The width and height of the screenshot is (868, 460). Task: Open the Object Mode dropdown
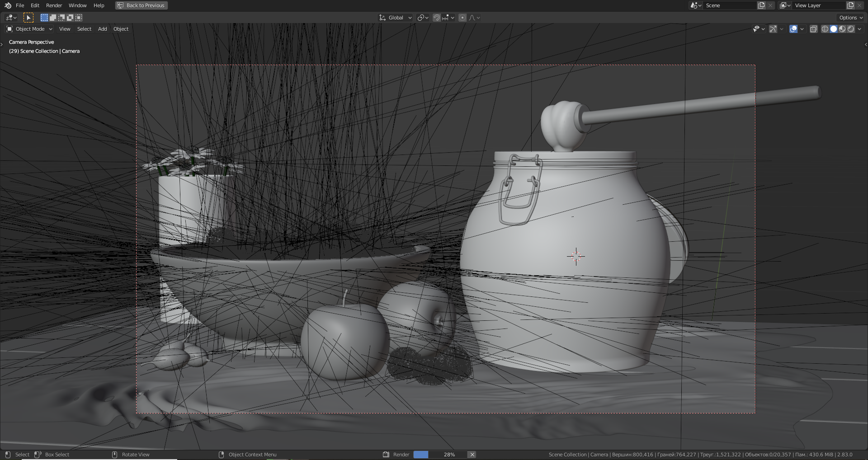(29, 29)
